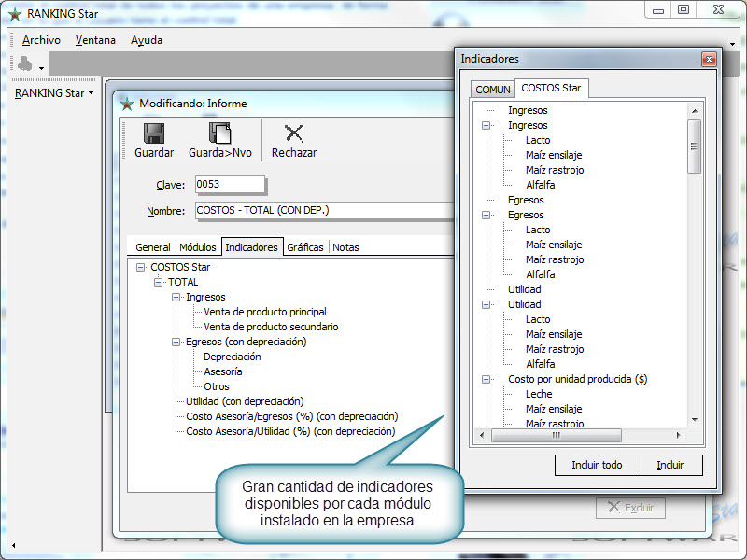Select 'Leche' in the Indicadores list

tap(539, 394)
